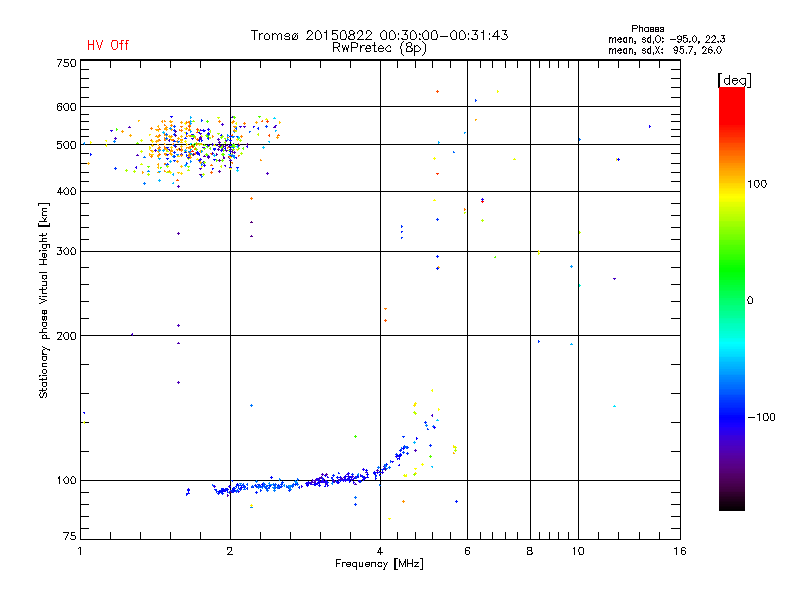Click the x-axis tick label '8'

point(530,551)
